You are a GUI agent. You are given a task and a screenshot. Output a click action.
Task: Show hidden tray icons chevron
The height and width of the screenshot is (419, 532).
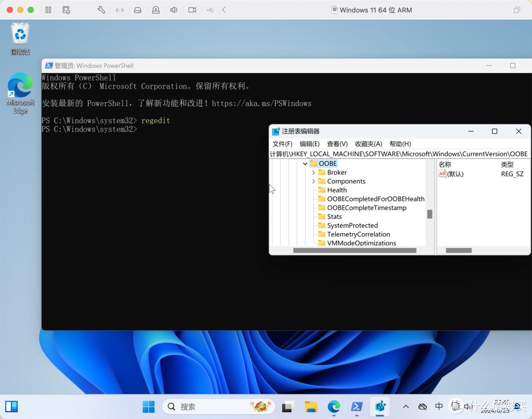click(x=406, y=407)
